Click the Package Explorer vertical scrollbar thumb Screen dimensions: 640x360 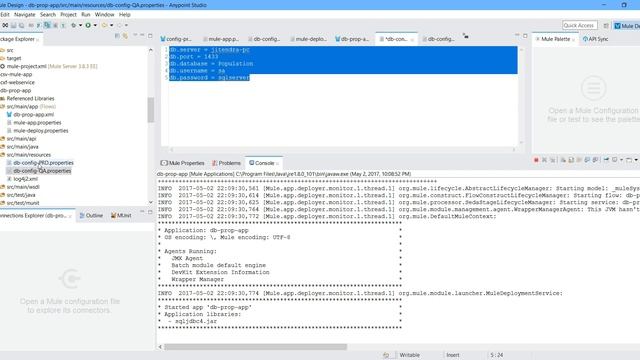[151, 110]
